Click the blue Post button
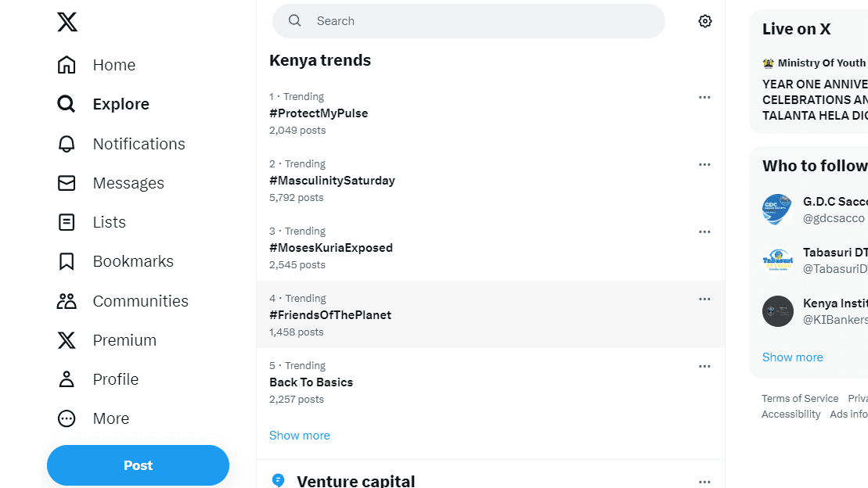 coord(138,465)
